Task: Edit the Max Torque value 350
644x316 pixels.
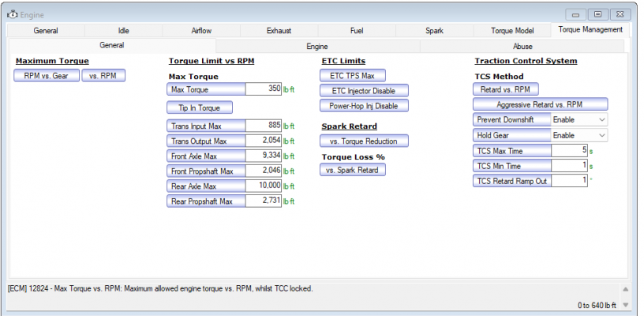Action: (264, 89)
